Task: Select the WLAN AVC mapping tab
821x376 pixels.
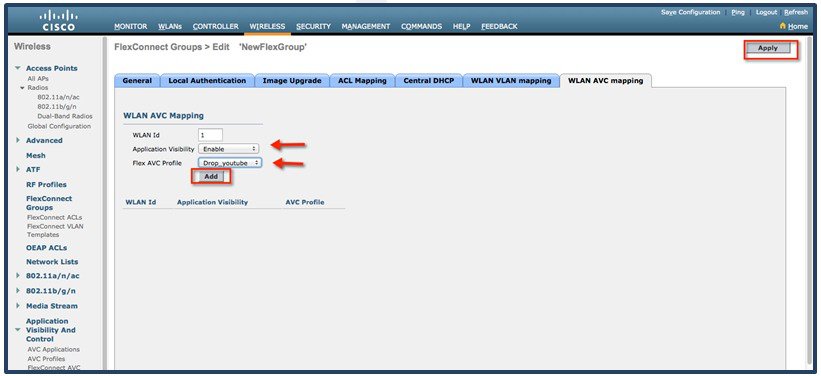Action: click(605, 81)
